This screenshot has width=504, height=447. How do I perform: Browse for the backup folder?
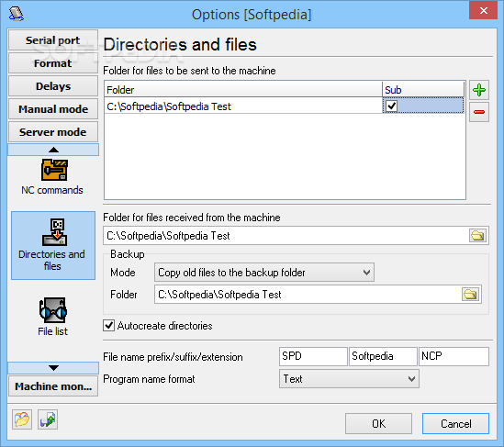(470, 294)
